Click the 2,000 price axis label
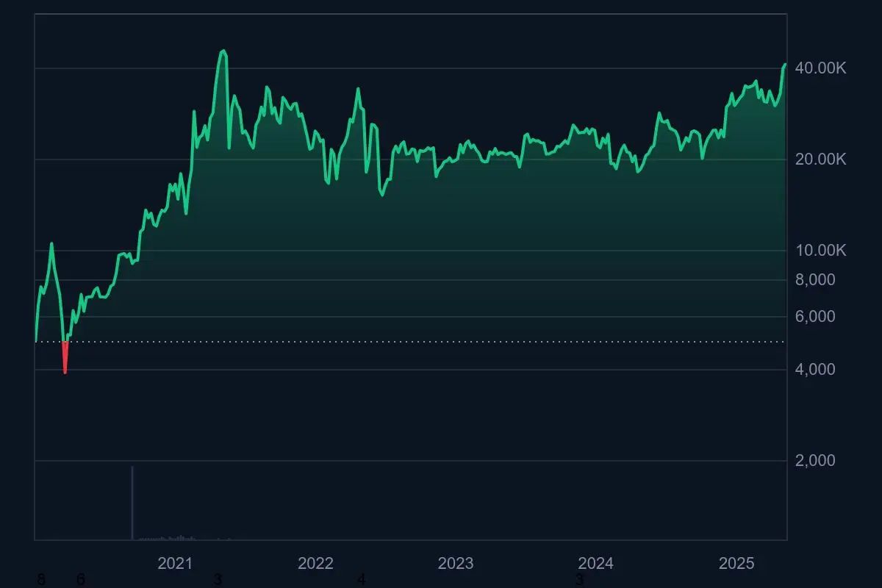 (816, 461)
